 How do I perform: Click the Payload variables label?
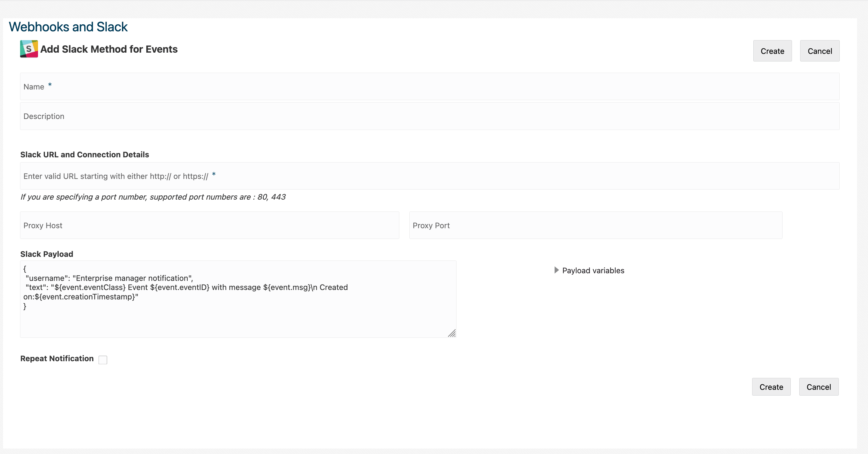pyautogui.click(x=593, y=270)
